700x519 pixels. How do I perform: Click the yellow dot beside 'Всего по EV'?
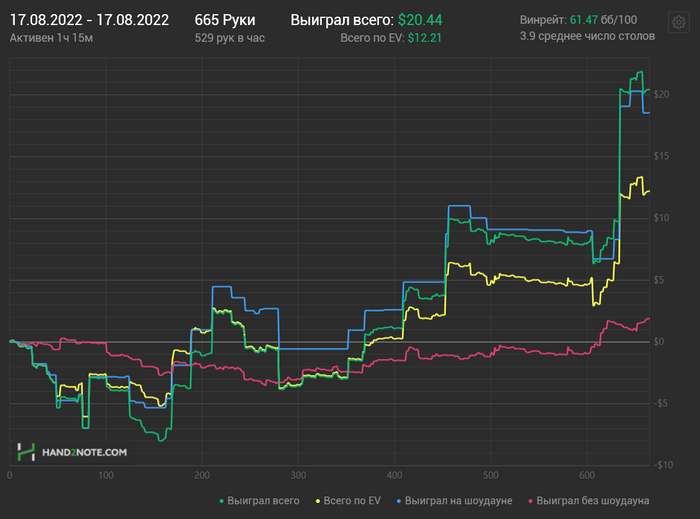coord(318,502)
